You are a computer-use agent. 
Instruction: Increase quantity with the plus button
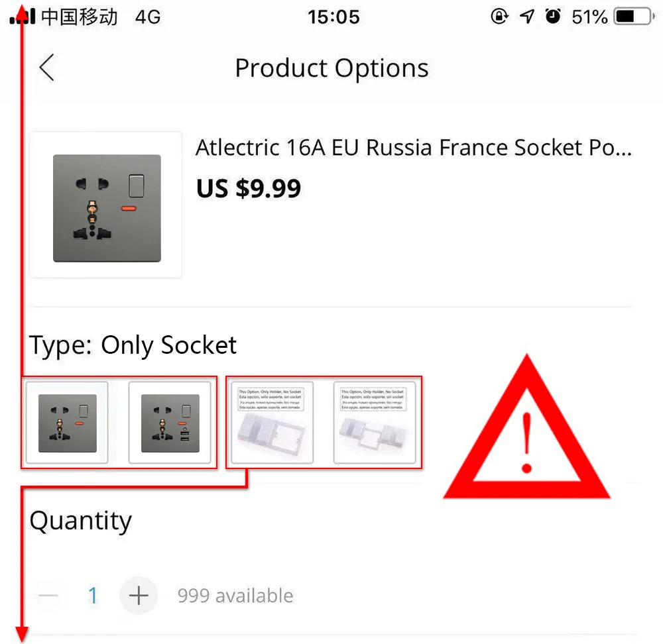[x=138, y=596]
